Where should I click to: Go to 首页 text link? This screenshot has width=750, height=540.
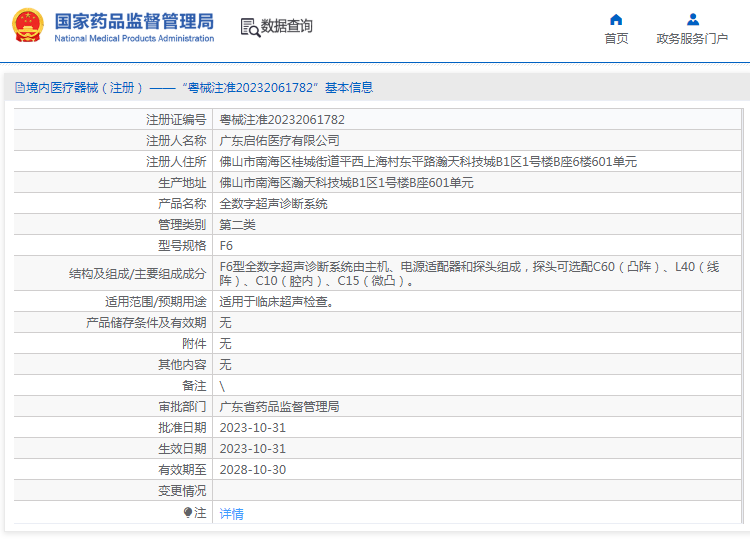pyautogui.click(x=616, y=39)
